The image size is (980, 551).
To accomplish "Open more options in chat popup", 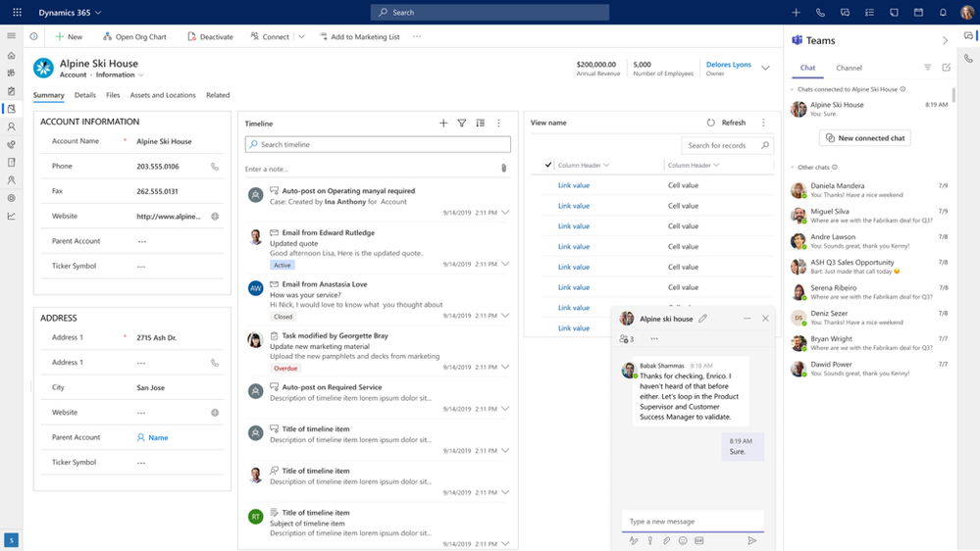I will tap(653, 338).
